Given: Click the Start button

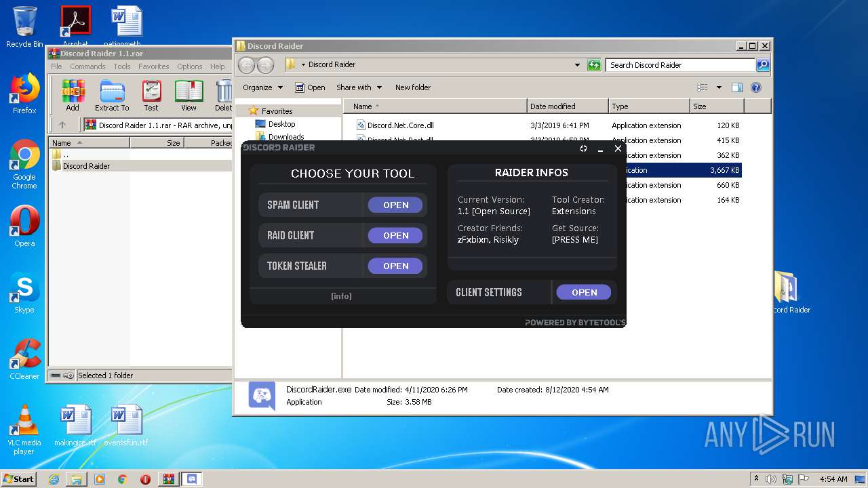Looking at the screenshot, I should (18, 479).
